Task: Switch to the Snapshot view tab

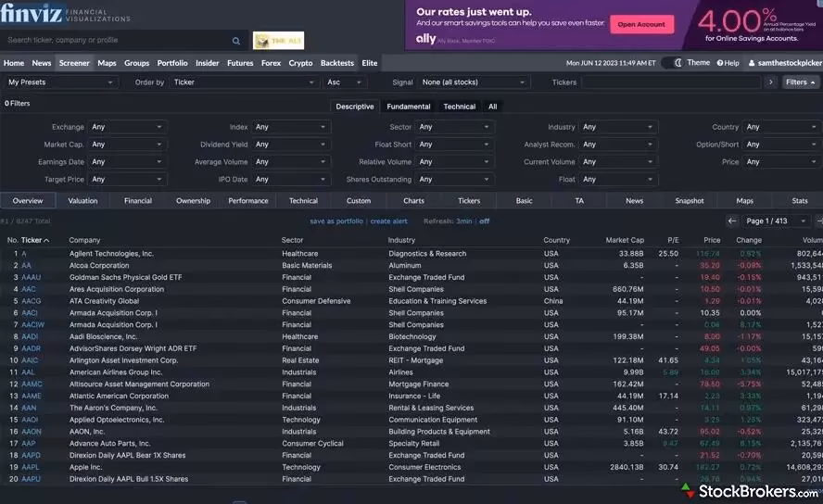Action: pos(690,201)
